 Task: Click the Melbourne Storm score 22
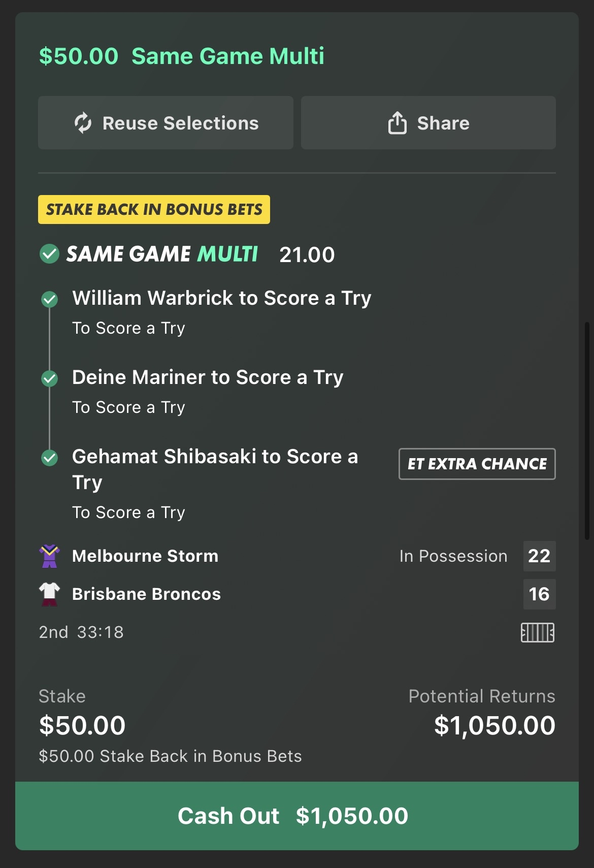[539, 556]
